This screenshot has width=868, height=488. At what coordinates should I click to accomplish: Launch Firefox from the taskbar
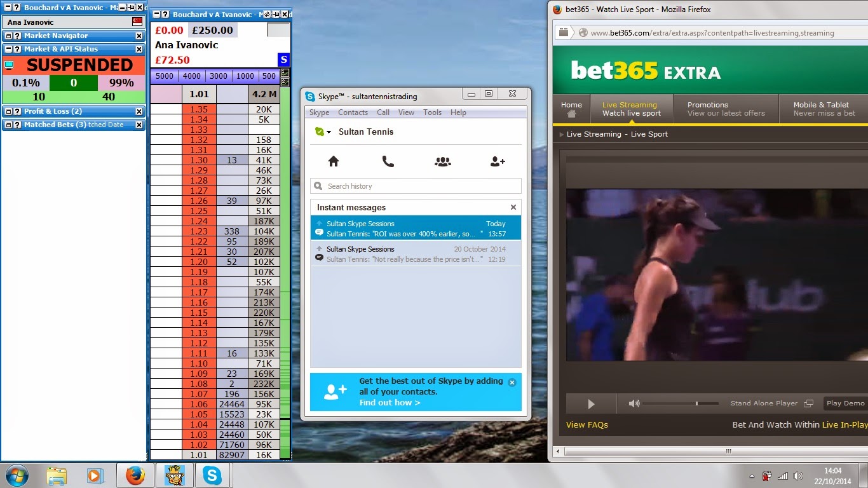point(135,475)
